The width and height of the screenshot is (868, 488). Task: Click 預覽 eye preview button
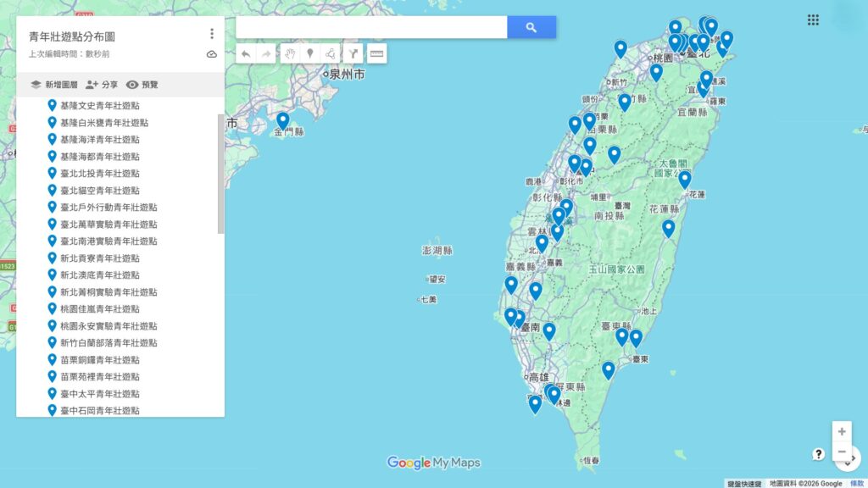tap(142, 85)
